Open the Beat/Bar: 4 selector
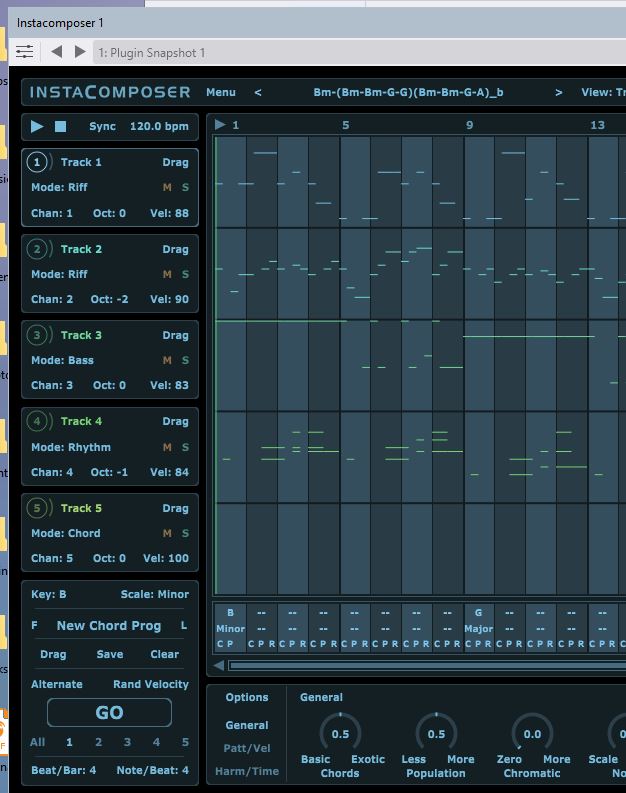 63,770
